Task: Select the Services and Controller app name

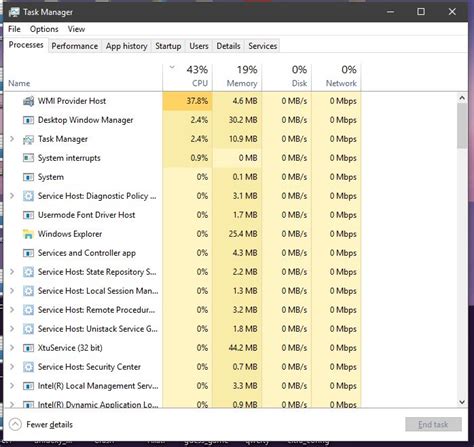Action: point(87,253)
